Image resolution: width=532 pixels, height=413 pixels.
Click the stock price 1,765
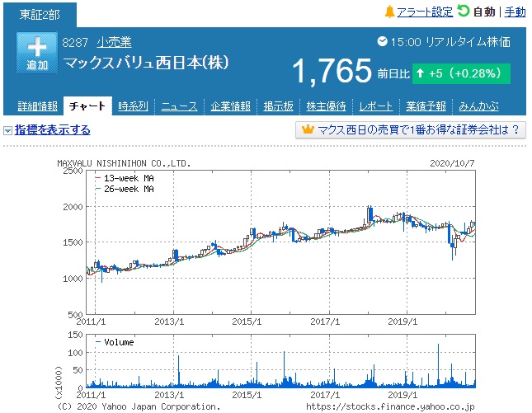coord(332,71)
